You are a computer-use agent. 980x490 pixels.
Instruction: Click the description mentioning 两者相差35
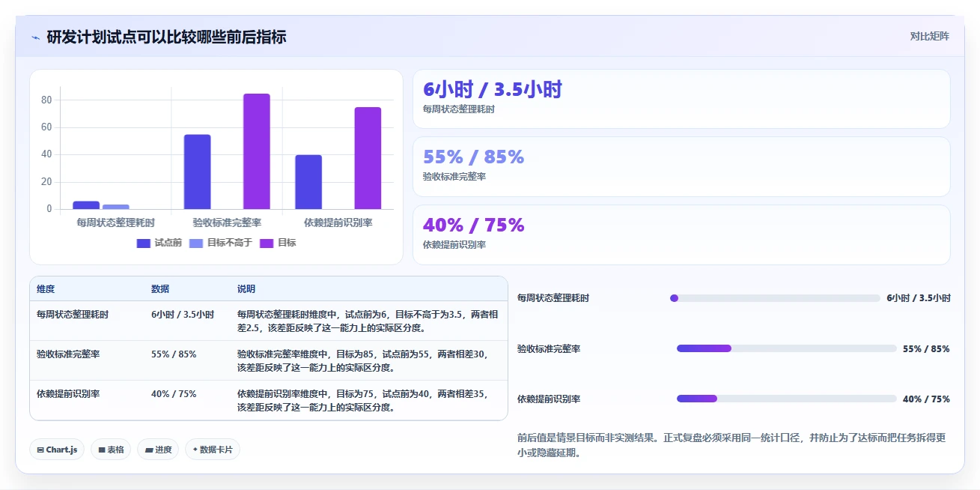pyautogui.click(x=362, y=400)
